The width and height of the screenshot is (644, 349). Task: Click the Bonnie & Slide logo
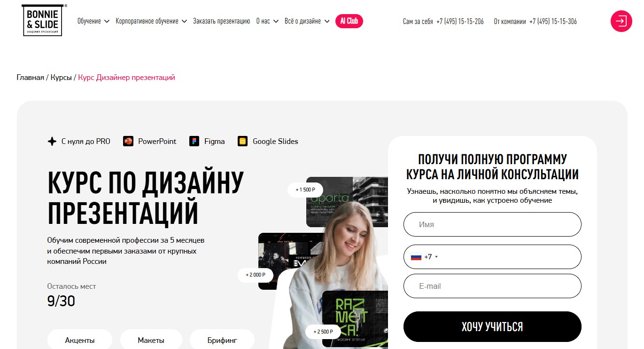[x=43, y=20]
